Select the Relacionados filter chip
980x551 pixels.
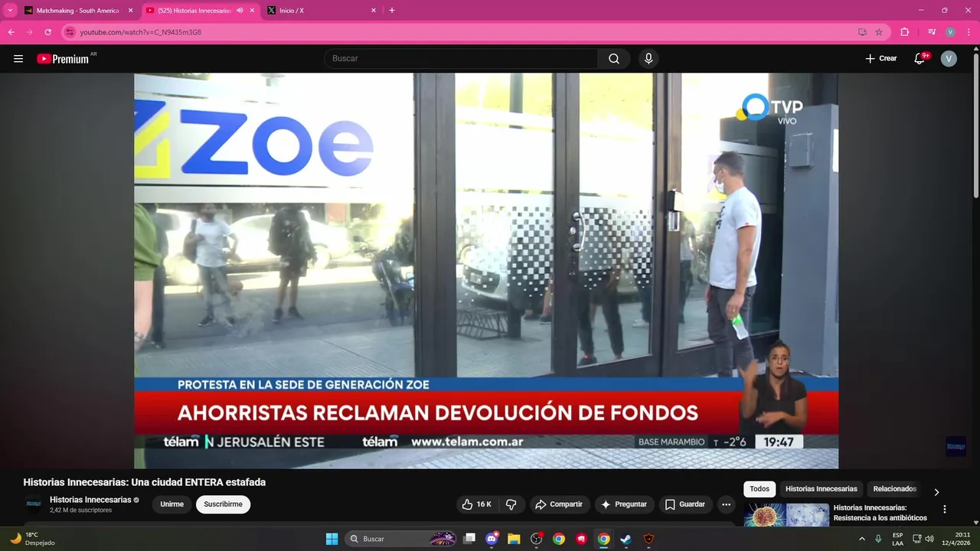point(894,489)
